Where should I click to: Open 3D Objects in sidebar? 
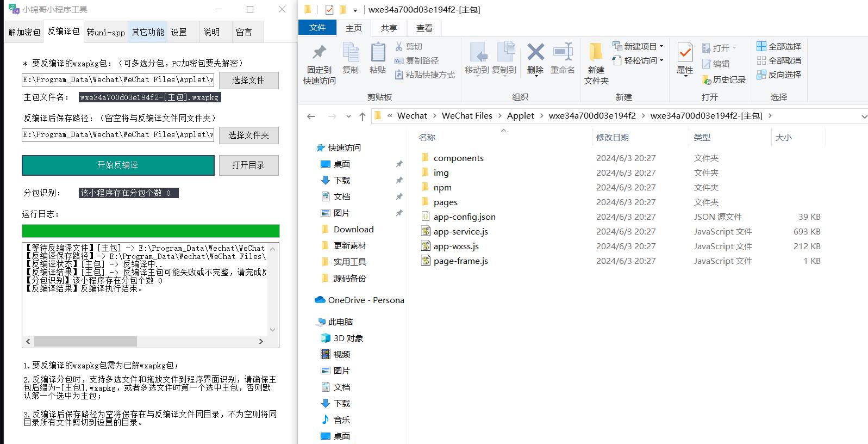342,338
